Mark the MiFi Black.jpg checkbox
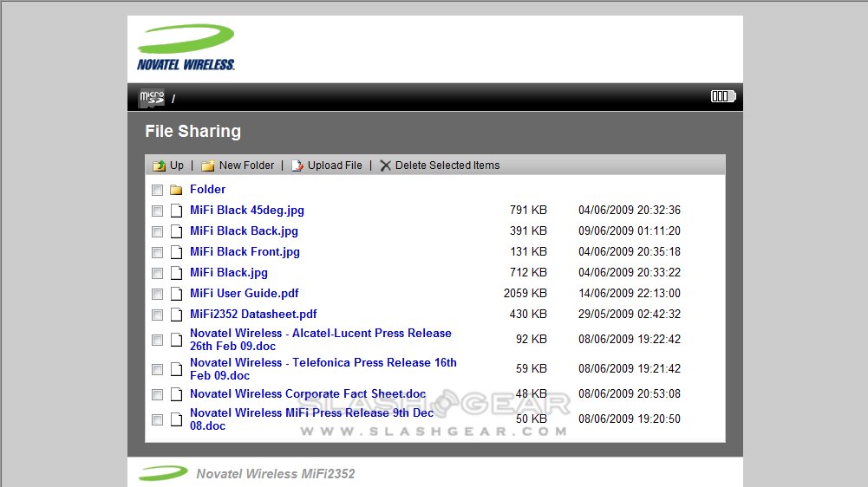 (157, 273)
